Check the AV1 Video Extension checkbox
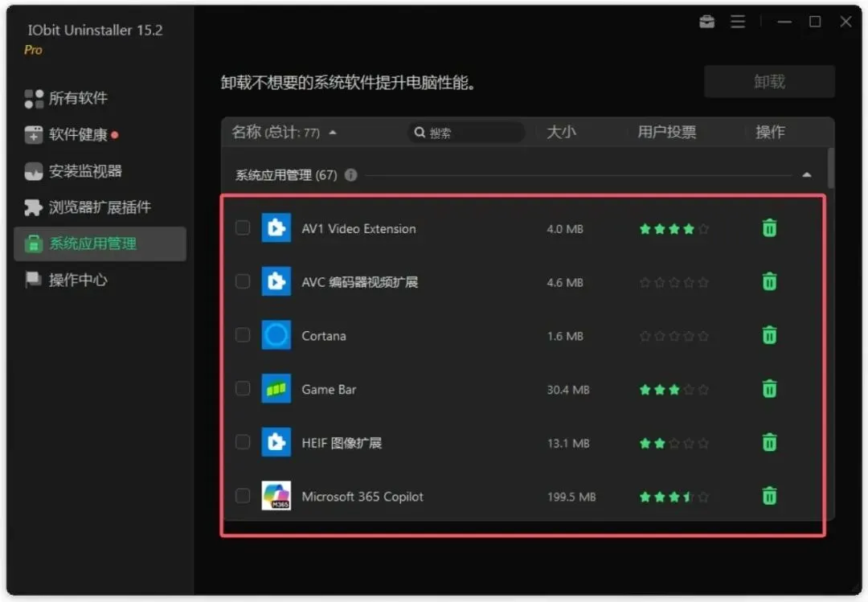 pyautogui.click(x=243, y=227)
